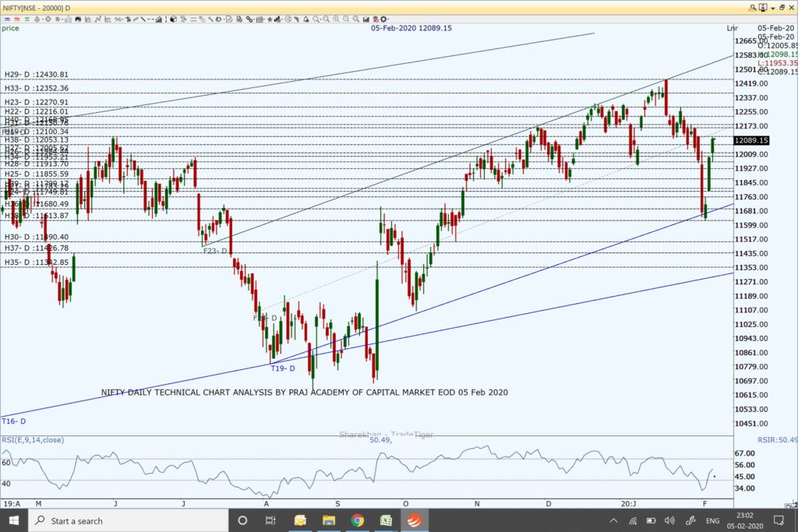Click the magnifier zoom-out (minus) icon
The width and height of the screenshot is (798, 532).
(x=346, y=19)
